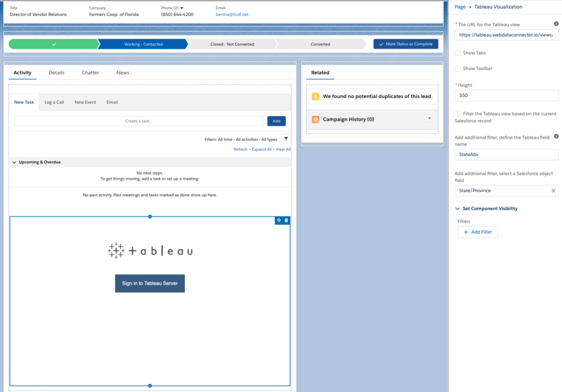
Task: Open the Campaign History dropdown arrow
Action: (x=429, y=118)
